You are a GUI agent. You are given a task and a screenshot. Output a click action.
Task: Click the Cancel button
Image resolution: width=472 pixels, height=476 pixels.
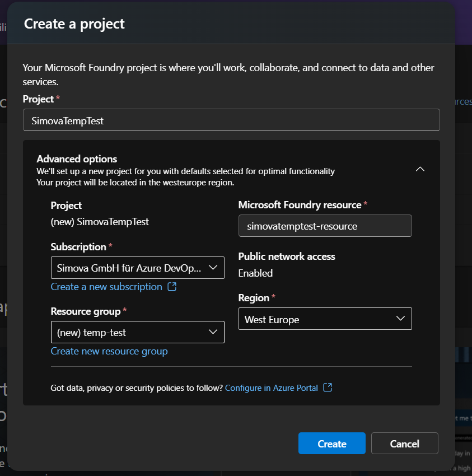(x=405, y=443)
